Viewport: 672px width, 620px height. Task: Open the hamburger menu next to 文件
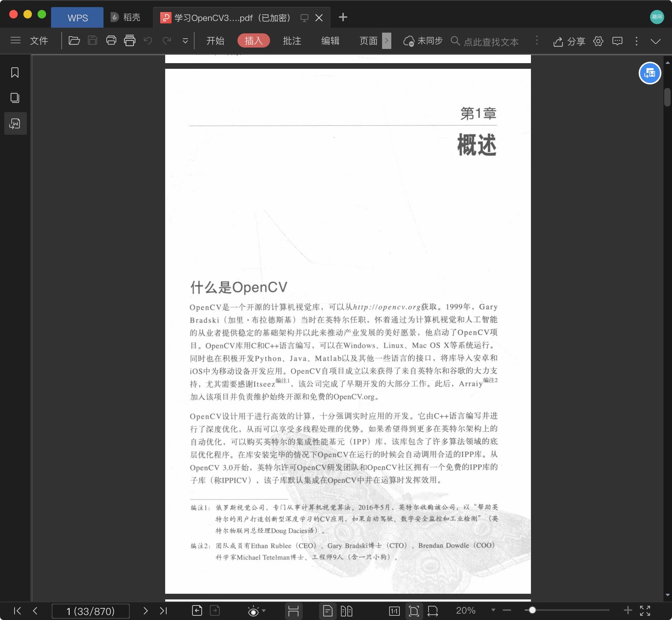pyautogui.click(x=16, y=40)
